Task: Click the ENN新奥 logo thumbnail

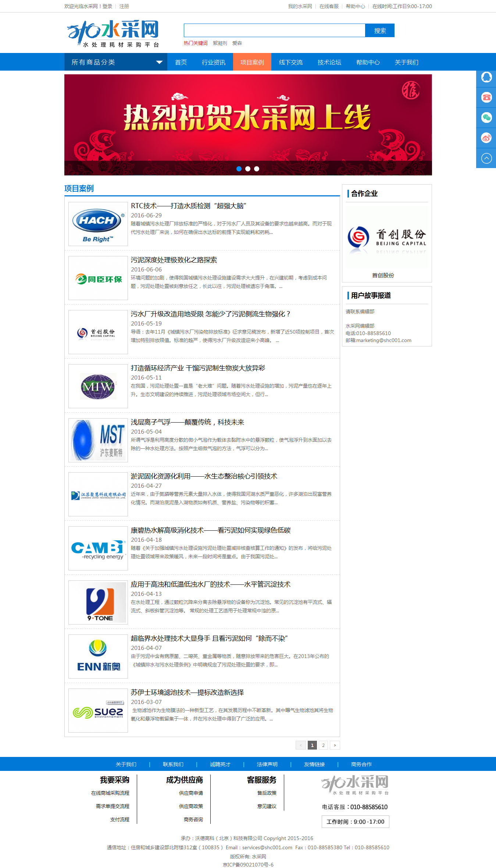Action: (98, 657)
